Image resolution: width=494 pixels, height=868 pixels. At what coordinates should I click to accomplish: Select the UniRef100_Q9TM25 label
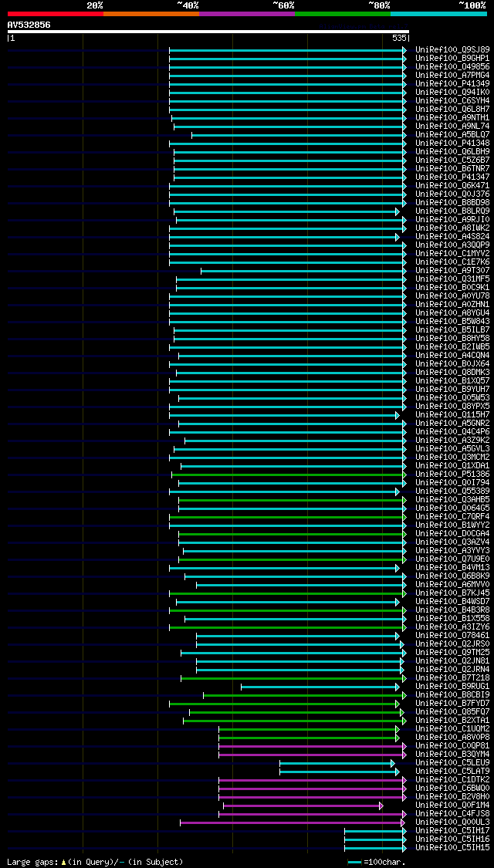(452, 653)
